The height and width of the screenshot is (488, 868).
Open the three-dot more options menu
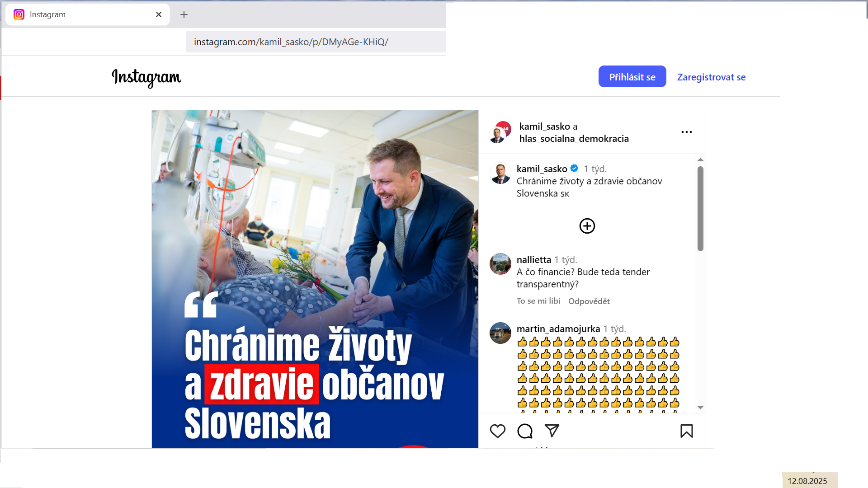[686, 132]
